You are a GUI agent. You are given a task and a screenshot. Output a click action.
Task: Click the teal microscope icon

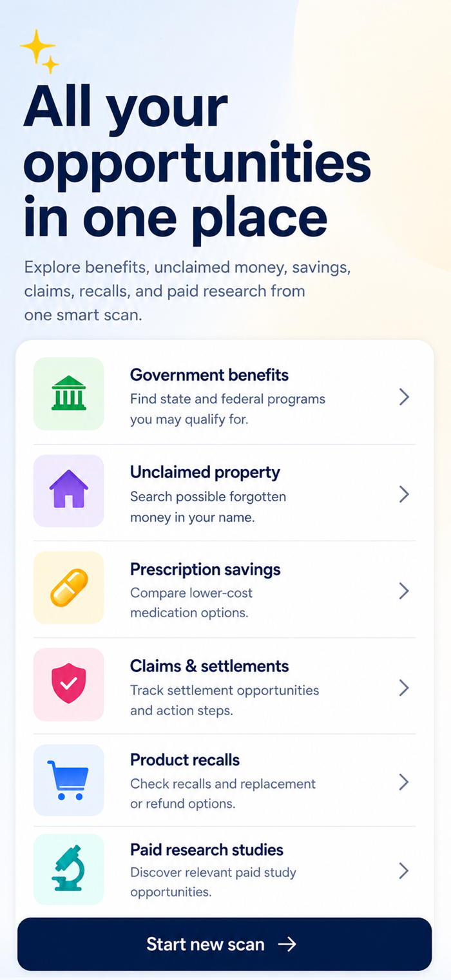pos(68,868)
